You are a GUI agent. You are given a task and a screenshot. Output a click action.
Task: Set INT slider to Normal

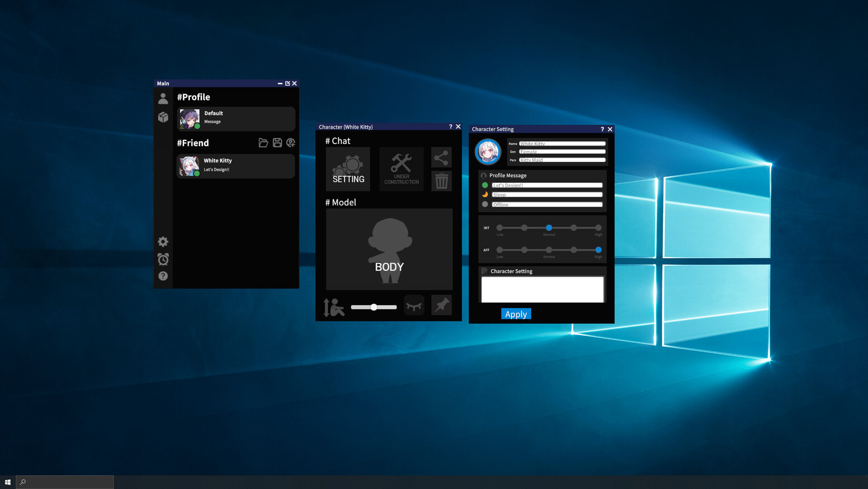point(549,228)
